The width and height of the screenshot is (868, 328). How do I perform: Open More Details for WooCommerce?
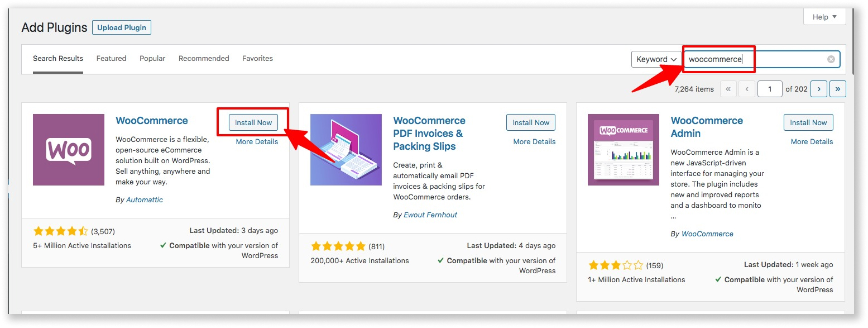(257, 142)
